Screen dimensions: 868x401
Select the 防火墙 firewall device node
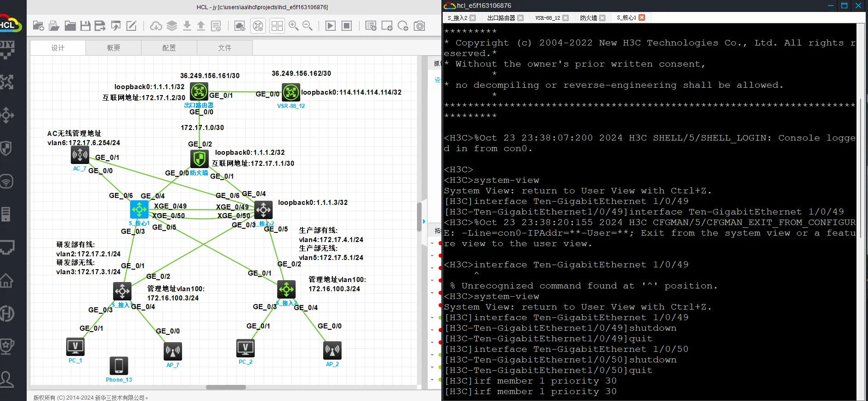[200, 159]
